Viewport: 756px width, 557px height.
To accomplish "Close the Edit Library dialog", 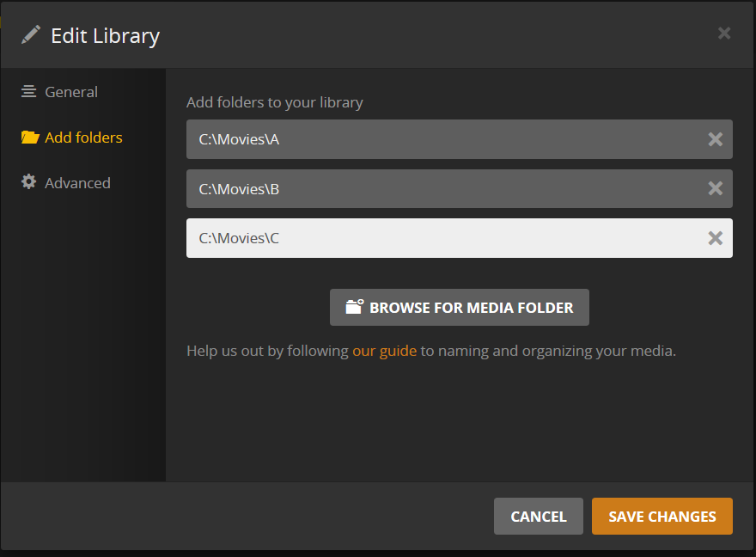I will coord(724,34).
